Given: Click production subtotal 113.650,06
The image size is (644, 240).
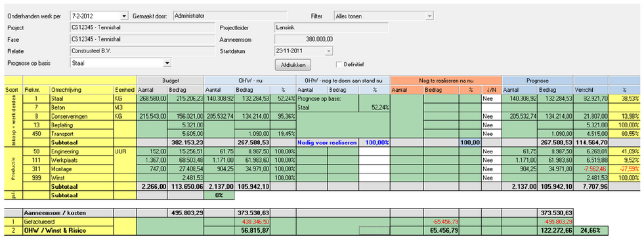Looking at the screenshot, I should [185, 187].
